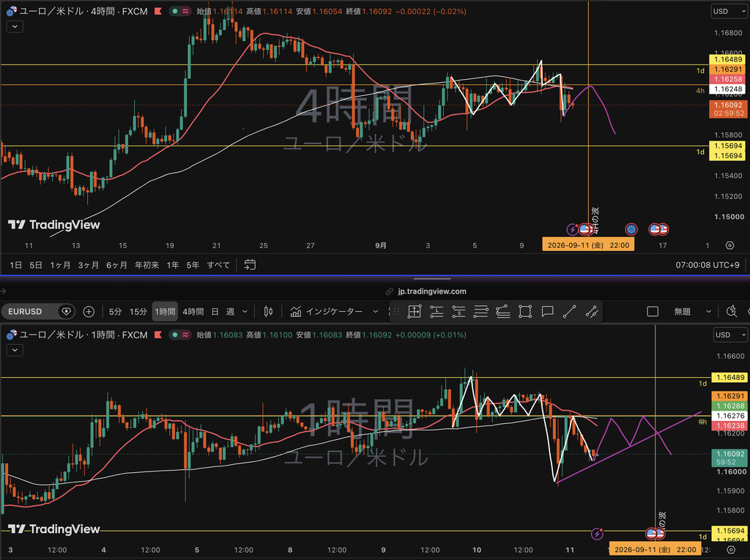Toggle the layout select square icon
The image size is (750, 560).
click(653, 312)
